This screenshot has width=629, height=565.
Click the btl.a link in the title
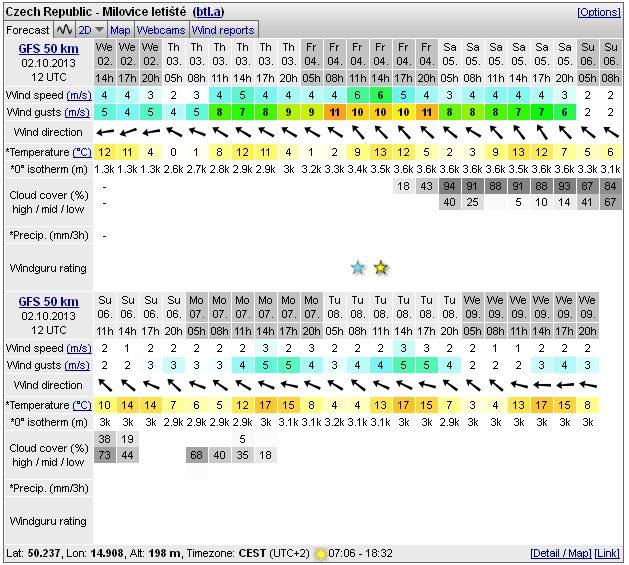coord(207,12)
